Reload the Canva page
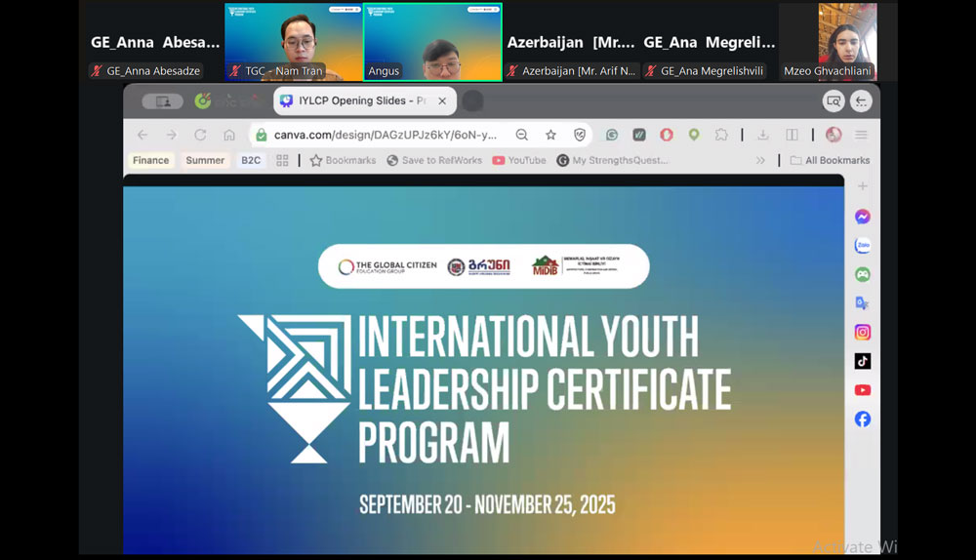 tap(200, 135)
